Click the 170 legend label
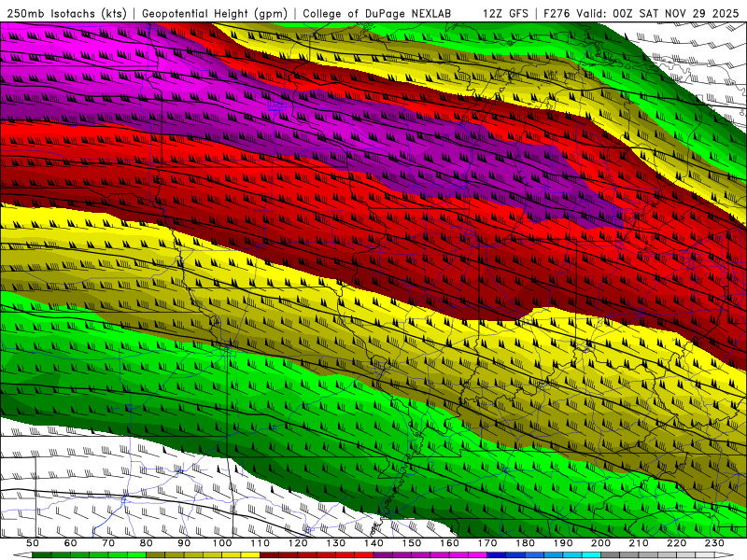747x560 pixels. point(486,543)
